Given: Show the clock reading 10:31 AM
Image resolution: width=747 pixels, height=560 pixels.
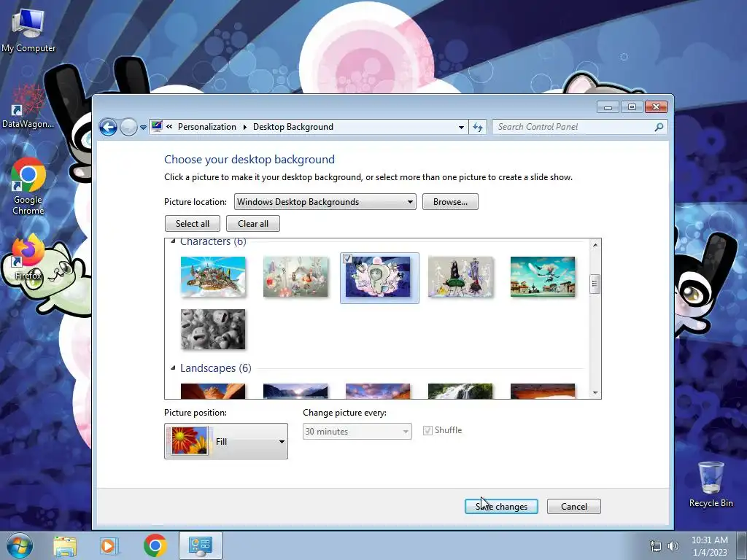Looking at the screenshot, I should click(709, 545).
